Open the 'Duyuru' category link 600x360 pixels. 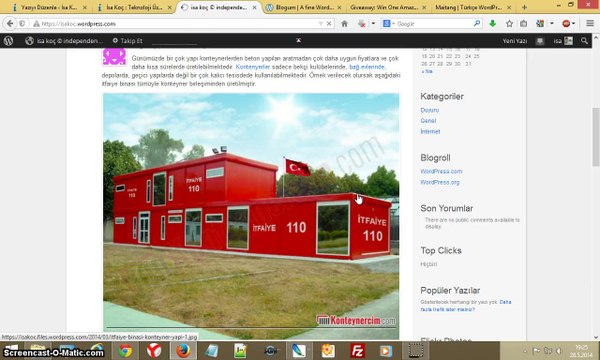click(x=429, y=110)
